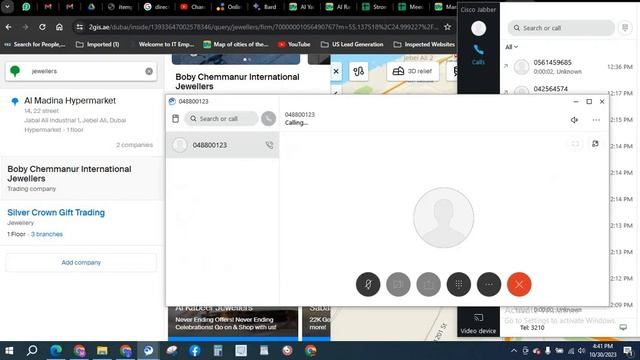Click Search or call field in Jabber hub

561,28
